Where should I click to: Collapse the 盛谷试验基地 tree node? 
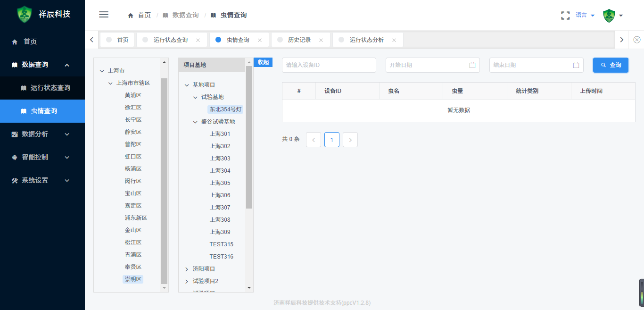pyautogui.click(x=196, y=122)
